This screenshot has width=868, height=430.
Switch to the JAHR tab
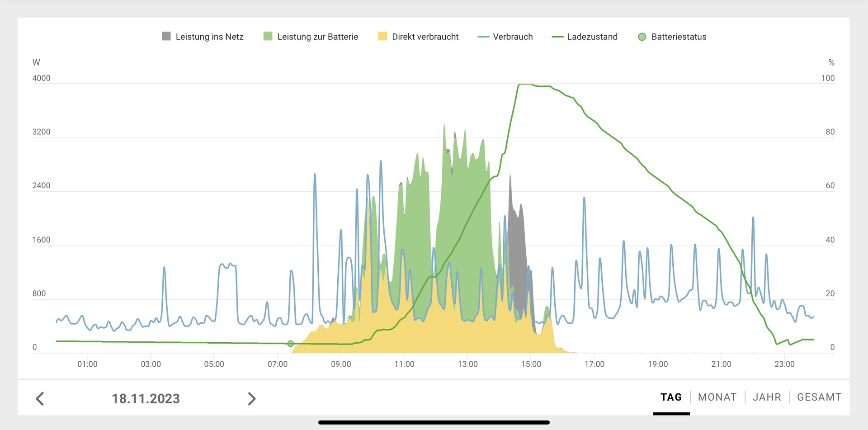(767, 397)
